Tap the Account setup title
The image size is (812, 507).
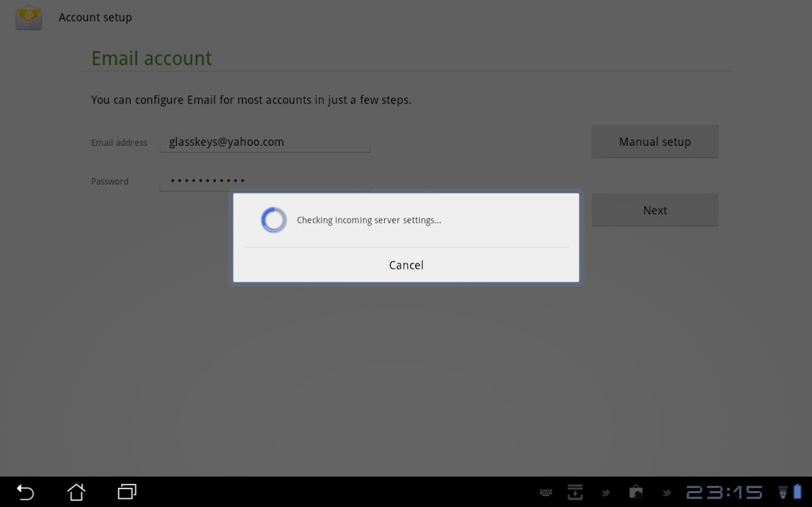(x=95, y=17)
